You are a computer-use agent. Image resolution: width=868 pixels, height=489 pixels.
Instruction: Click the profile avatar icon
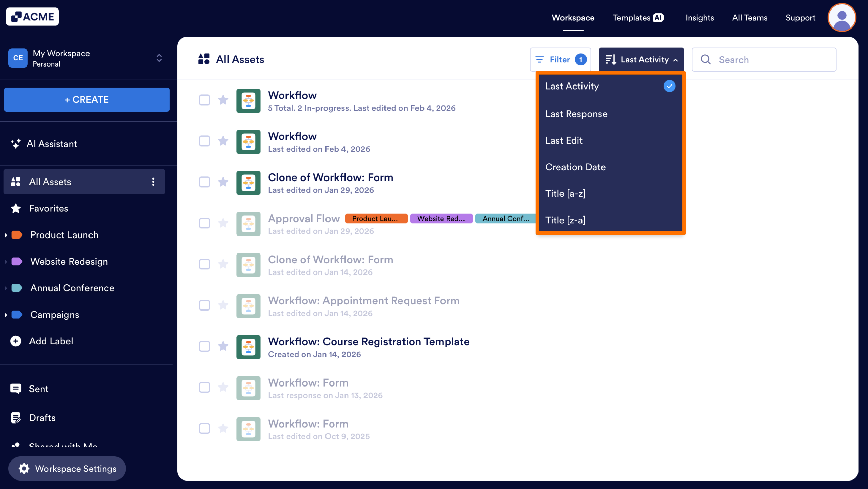(x=842, y=17)
